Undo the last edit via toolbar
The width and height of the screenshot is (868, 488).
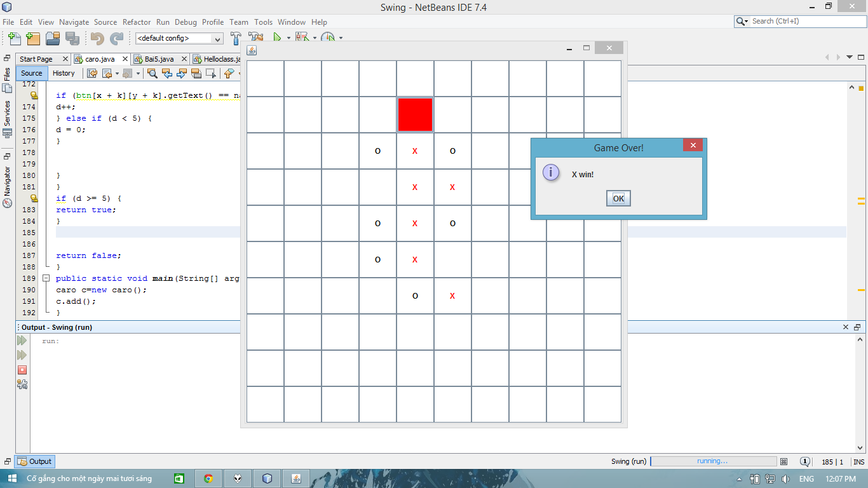click(x=97, y=38)
